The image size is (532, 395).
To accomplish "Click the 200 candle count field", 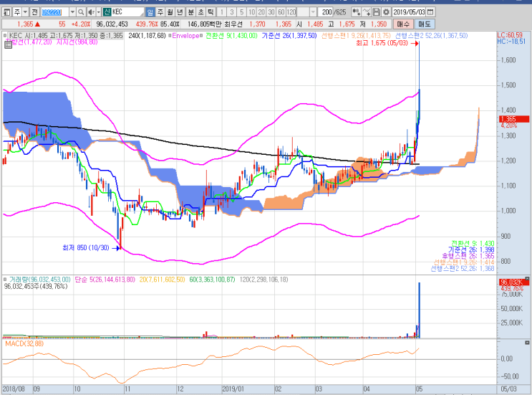I will (326, 12).
